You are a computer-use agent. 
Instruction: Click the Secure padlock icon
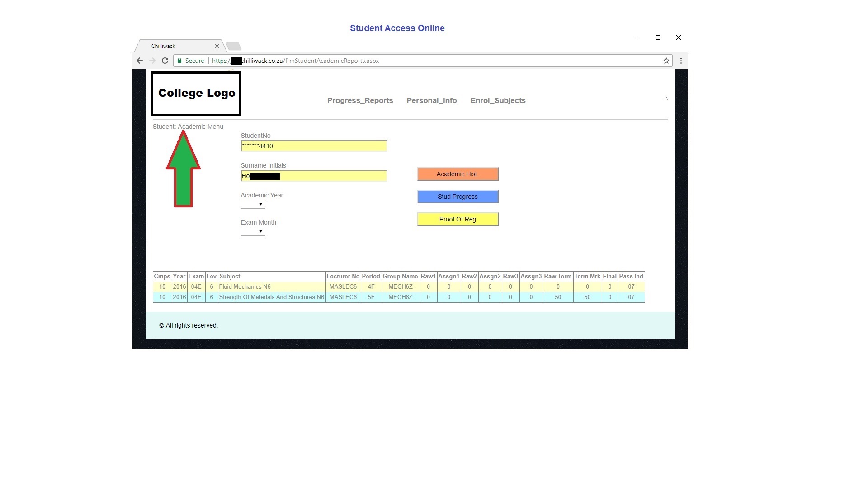[x=179, y=61]
